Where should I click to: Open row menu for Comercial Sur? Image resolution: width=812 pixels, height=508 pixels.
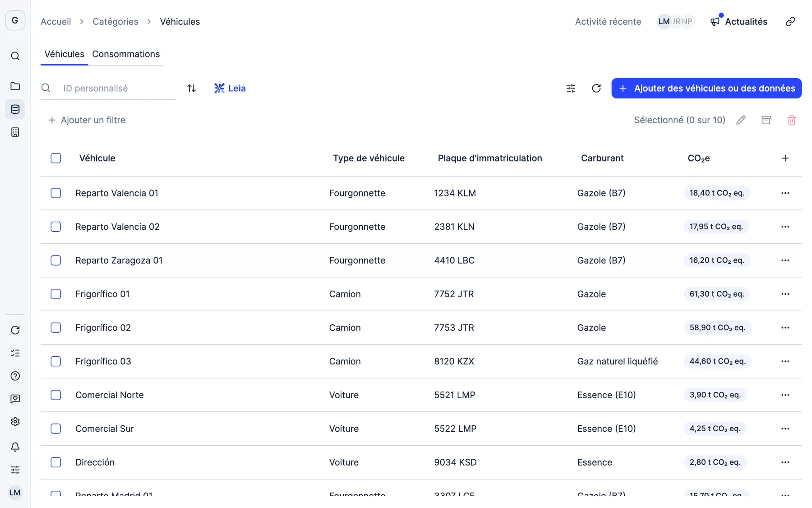pyautogui.click(x=785, y=429)
